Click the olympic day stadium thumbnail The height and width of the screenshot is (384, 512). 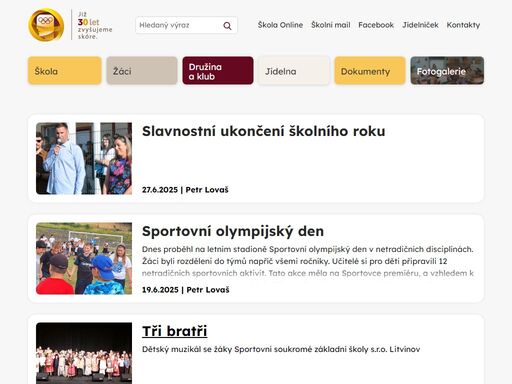coord(84,258)
